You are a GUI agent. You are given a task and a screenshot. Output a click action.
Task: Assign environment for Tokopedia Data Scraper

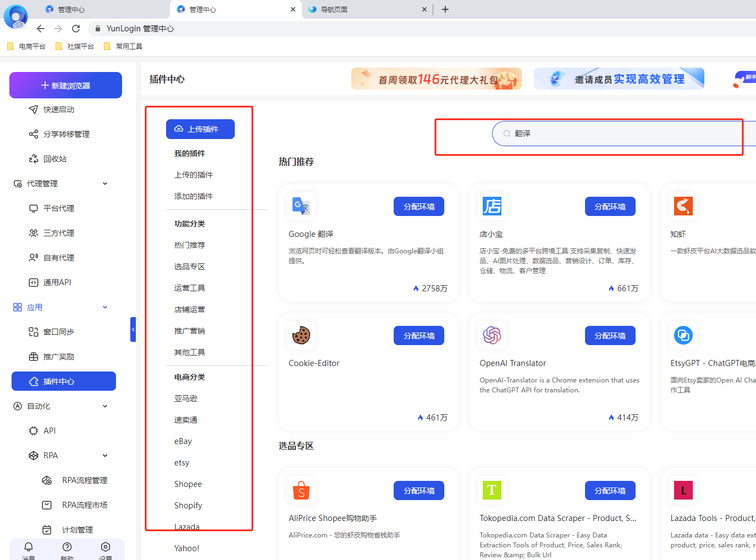610,491
